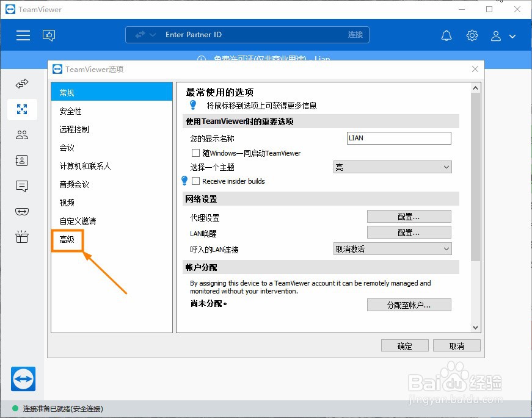
Task: Click the feedback thumbs-up icon
Action: pyautogui.click(x=49, y=35)
